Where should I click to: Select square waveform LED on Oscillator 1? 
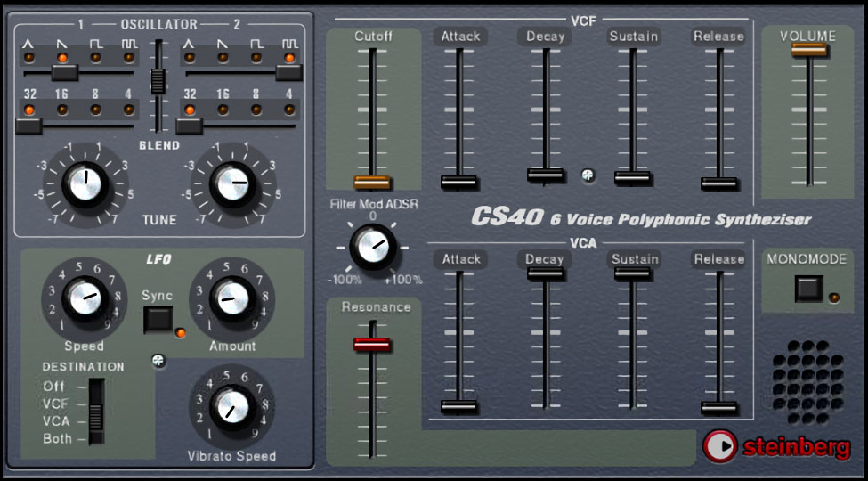(x=96, y=58)
